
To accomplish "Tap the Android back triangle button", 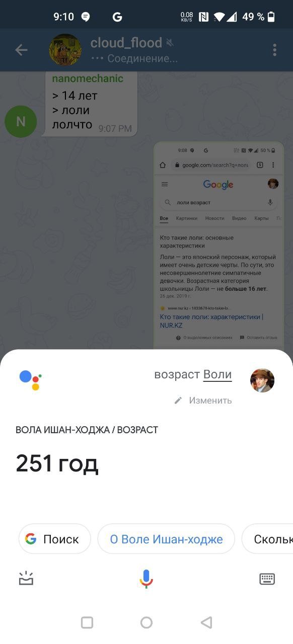I will (x=206, y=623).
